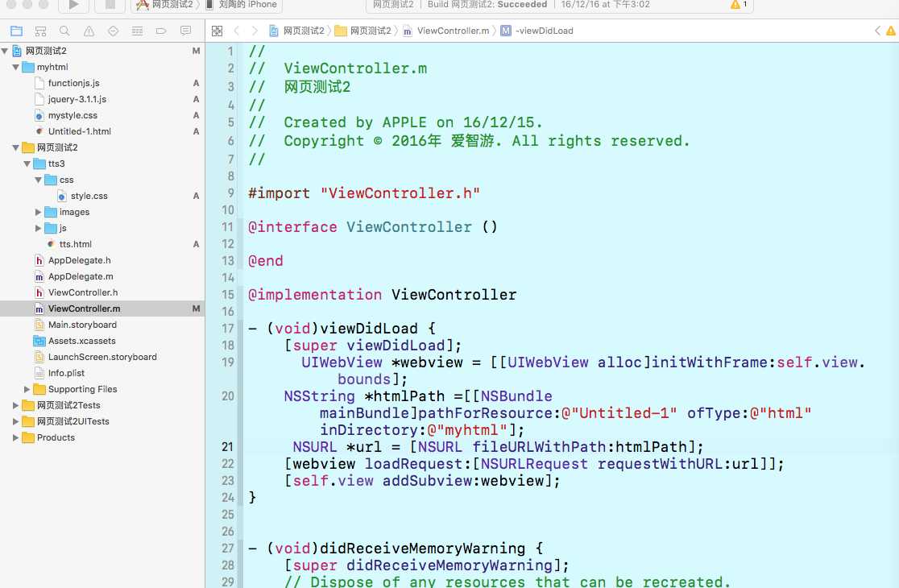
Task: Open LaunchScreen.storyboard file
Action: point(102,357)
